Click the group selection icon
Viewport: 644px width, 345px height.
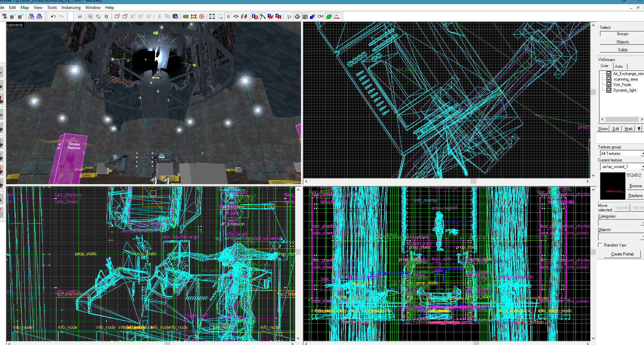point(90,16)
